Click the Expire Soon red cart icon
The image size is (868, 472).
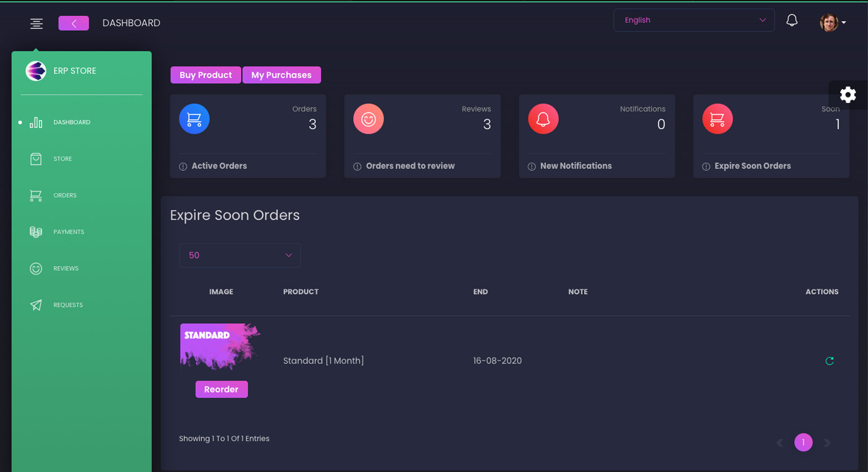717,119
